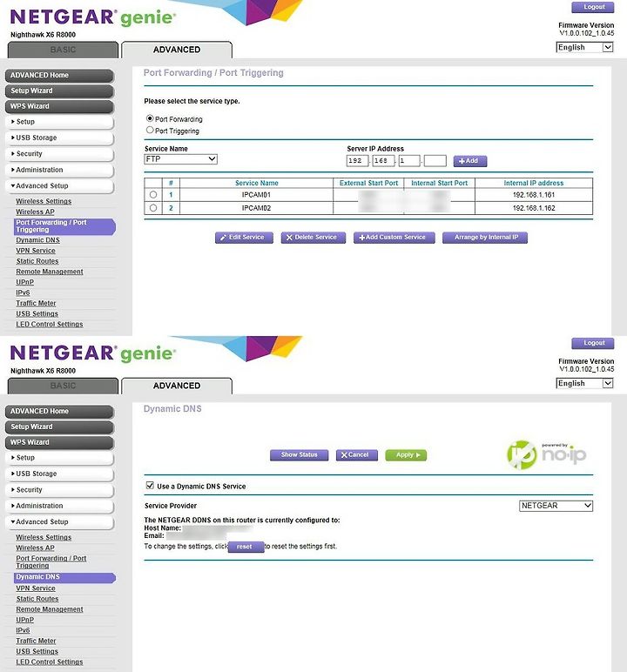Click the Add button beside Server IP

point(470,161)
